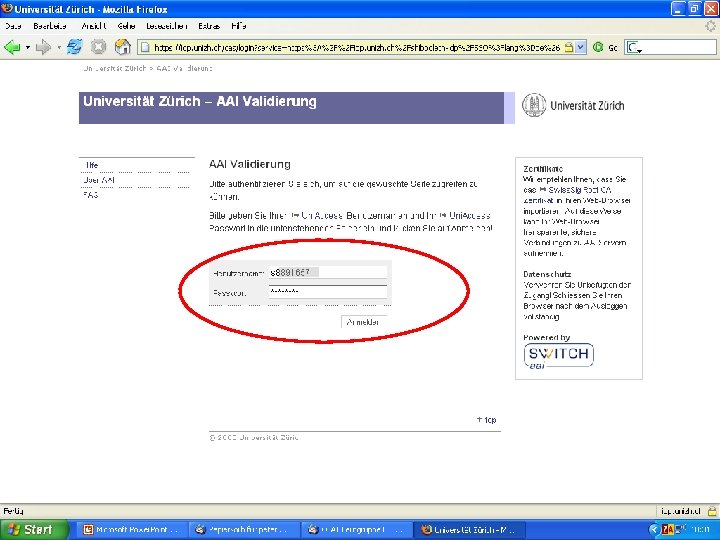Switch to the second taskbar window
This screenshot has width=720, height=540.
click(243, 529)
